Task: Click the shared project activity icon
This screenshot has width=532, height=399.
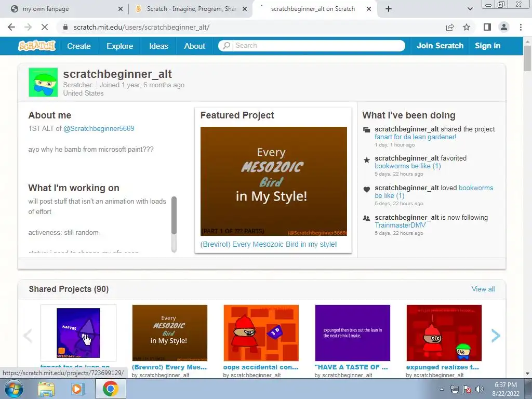Action: [366, 130]
